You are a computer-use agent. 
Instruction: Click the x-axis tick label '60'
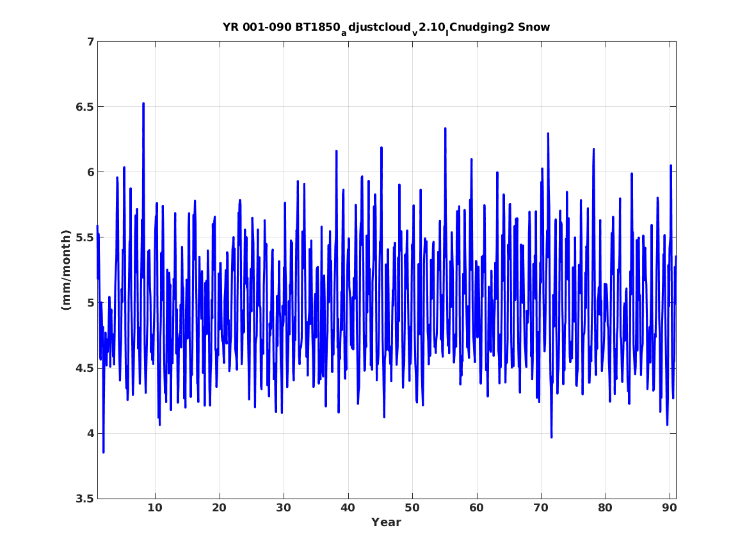pos(476,508)
